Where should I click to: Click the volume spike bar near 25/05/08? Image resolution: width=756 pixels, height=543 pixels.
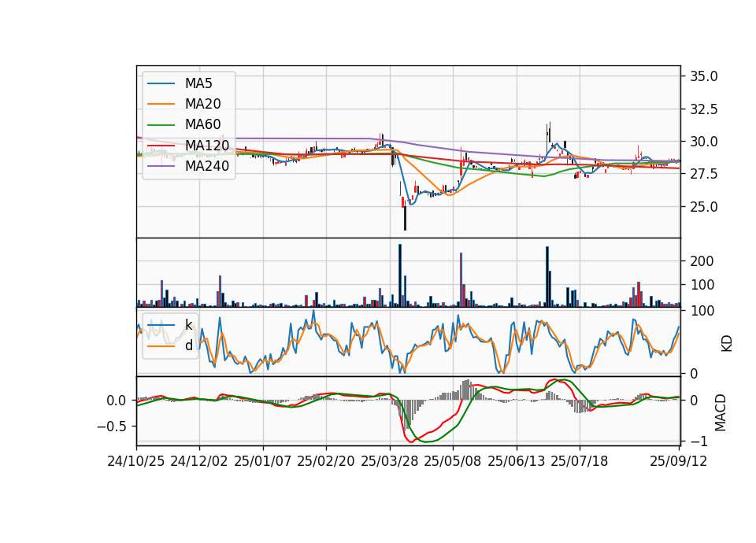click(x=461, y=280)
